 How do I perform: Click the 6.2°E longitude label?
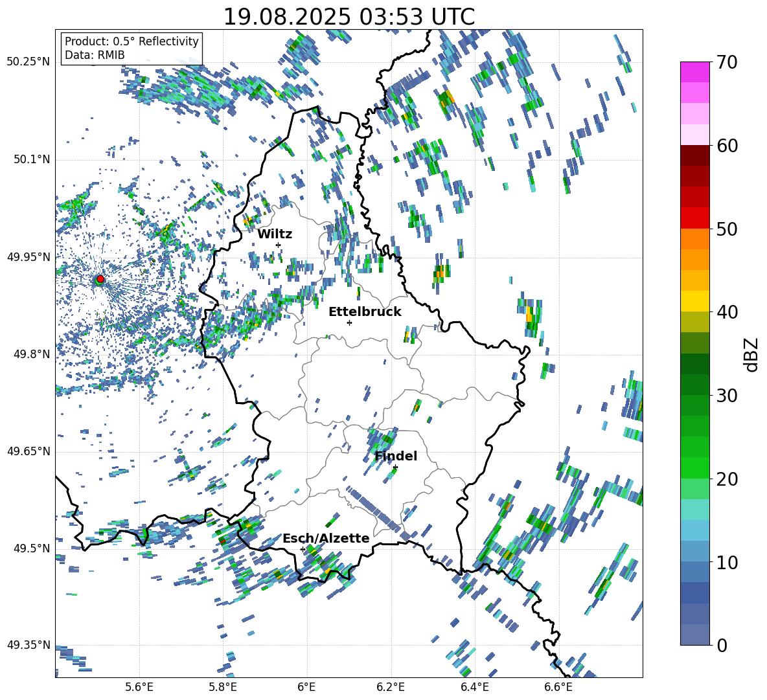click(391, 687)
